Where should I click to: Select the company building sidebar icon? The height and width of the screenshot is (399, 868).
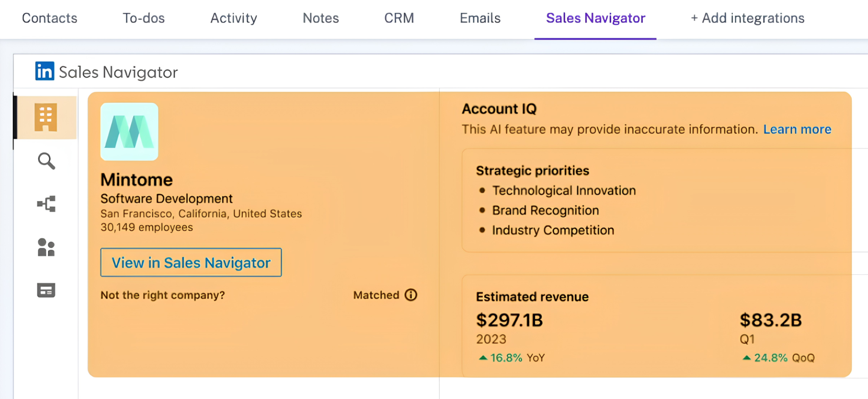46,117
